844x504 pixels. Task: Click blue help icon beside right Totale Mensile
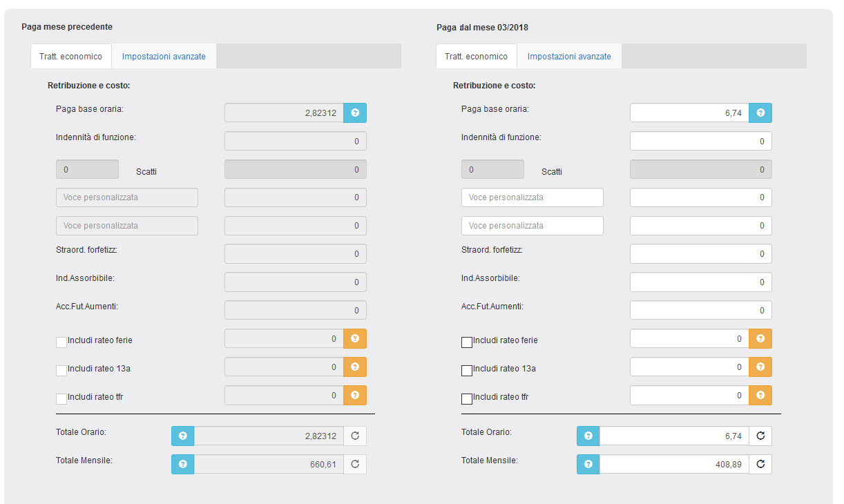click(x=588, y=464)
